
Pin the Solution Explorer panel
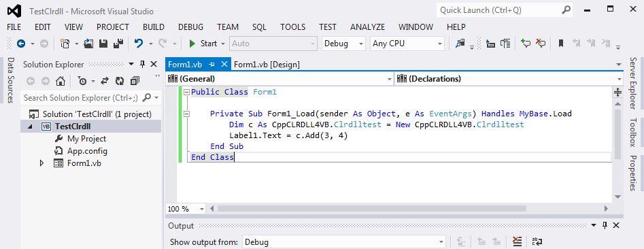pyautogui.click(x=142, y=64)
